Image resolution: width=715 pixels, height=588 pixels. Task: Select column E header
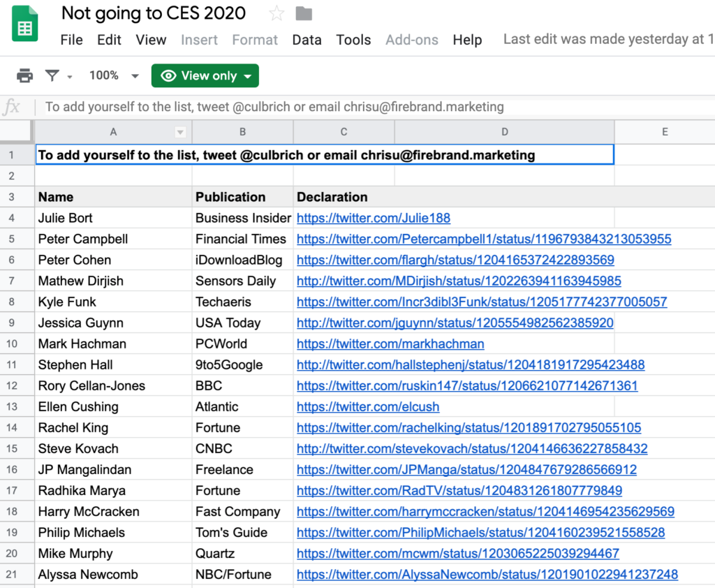click(x=665, y=132)
